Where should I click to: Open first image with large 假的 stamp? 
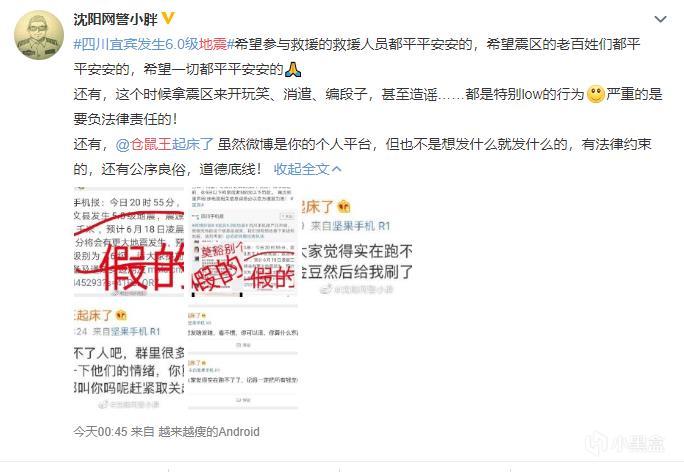pos(129,242)
